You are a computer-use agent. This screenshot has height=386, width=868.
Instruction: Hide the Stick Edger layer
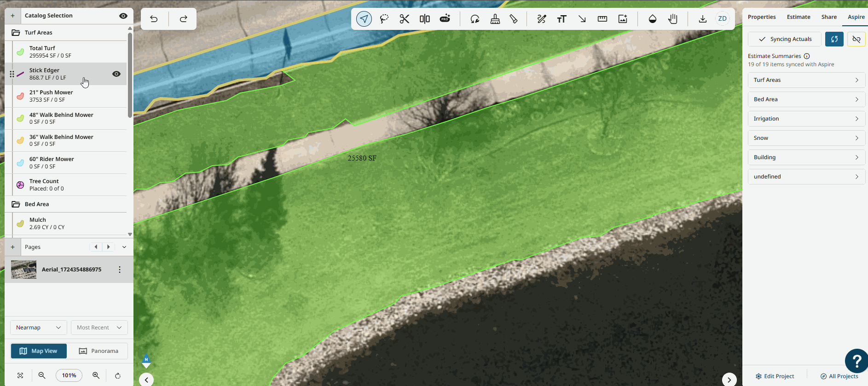click(116, 74)
